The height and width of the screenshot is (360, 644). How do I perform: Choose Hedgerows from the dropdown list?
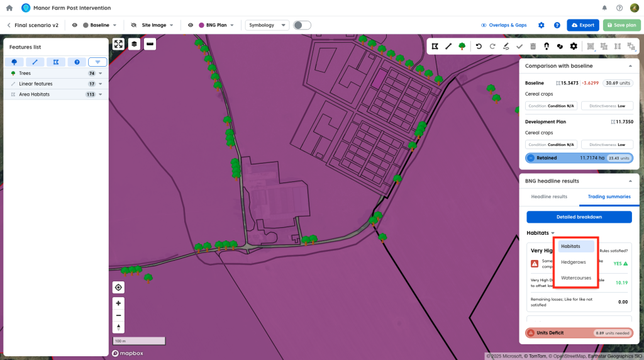tap(573, 262)
